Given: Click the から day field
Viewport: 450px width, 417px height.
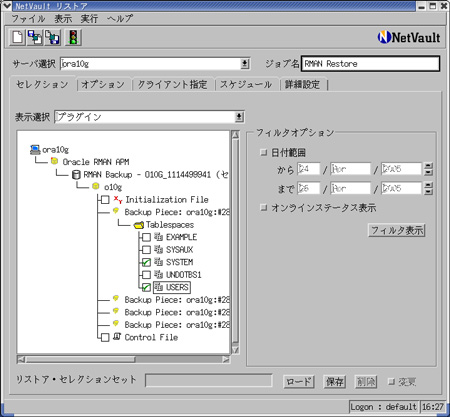Looking at the screenshot, I should (309, 169).
